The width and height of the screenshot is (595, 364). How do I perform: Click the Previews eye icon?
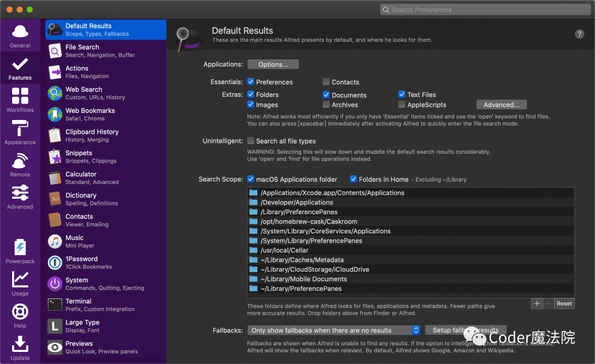[55, 347]
